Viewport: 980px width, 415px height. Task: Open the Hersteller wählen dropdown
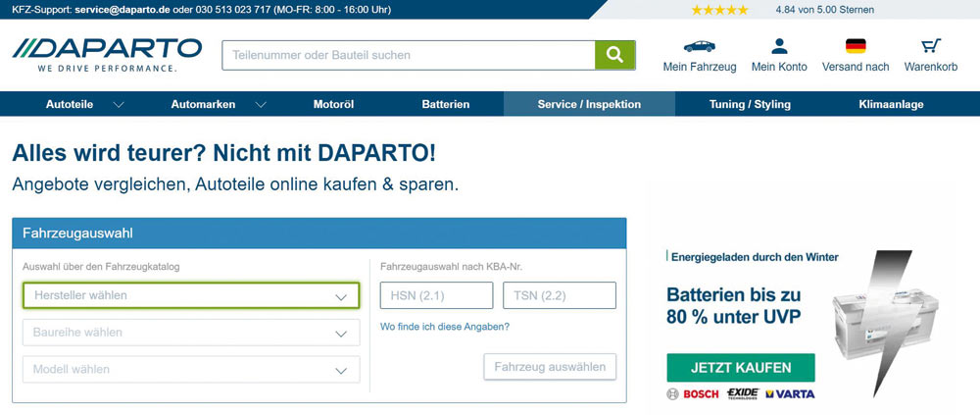coord(191,295)
